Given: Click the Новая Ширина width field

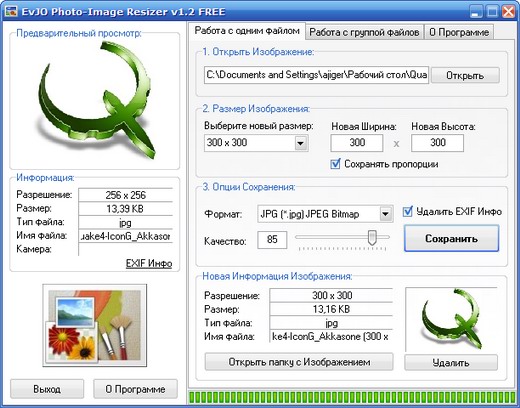Looking at the screenshot, I should (357, 143).
